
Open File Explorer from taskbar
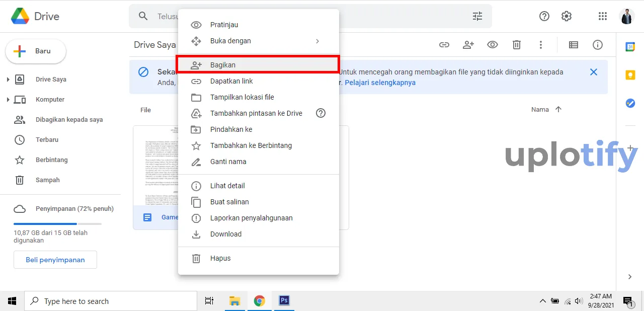pyautogui.click(x=235, y=301)
